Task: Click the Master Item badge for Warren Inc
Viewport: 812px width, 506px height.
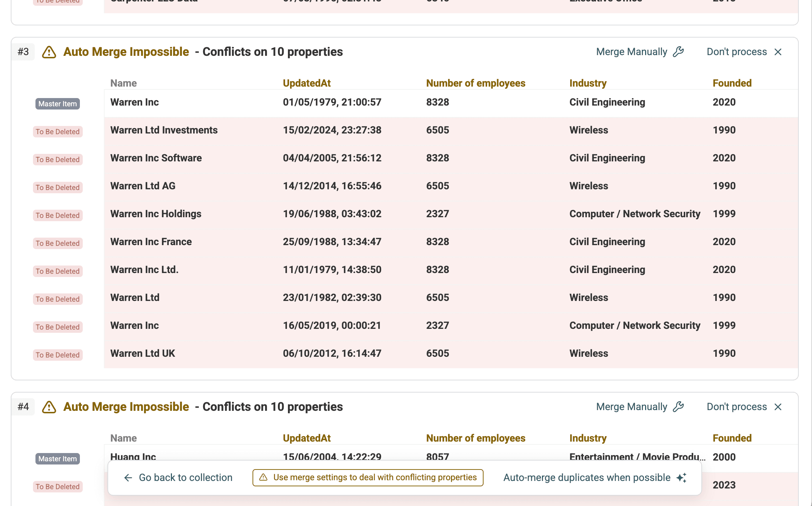Action: pyautogui.click(x=58, y=104)
